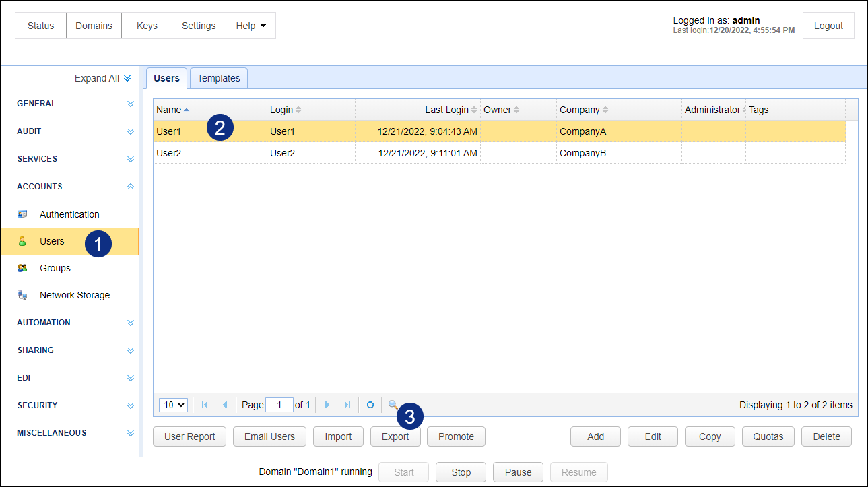Screen dimensions: 868x487
Task: Open the Help dropdown menu
Action: pyautogui.click(x=251, y=26)
